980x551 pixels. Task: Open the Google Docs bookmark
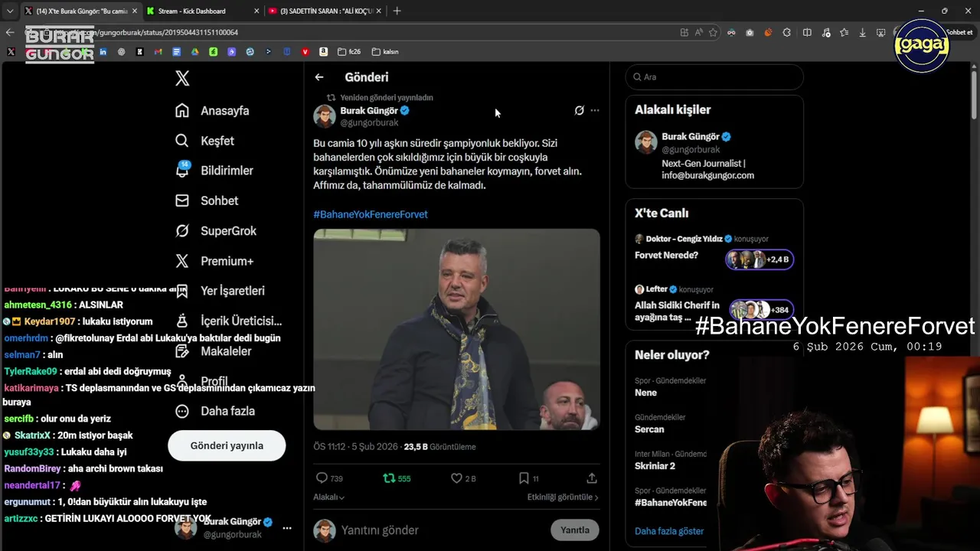pyautogui.click(x=176, y=51)
